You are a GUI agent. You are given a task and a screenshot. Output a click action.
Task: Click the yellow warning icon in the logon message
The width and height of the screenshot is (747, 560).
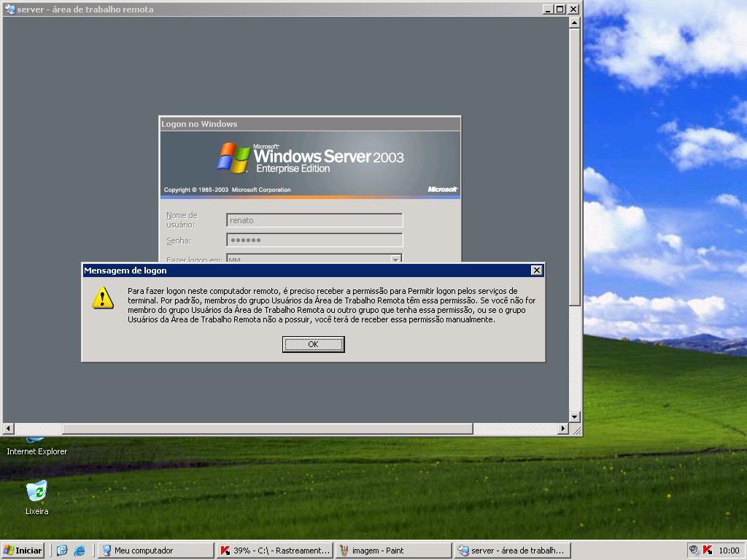103,298
